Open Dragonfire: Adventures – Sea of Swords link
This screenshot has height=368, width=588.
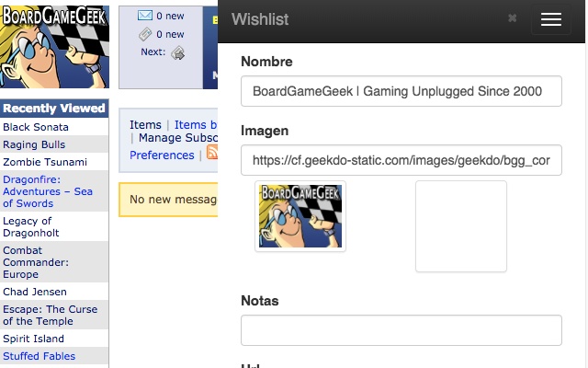point(48,191)
